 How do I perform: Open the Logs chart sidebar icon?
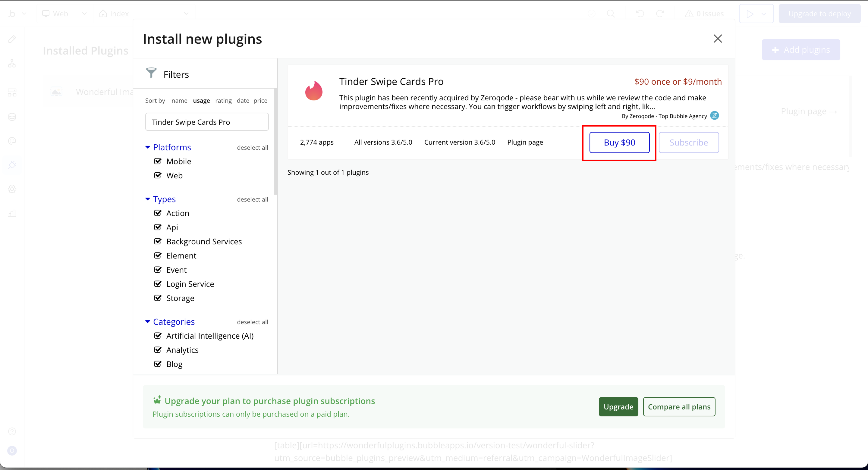pos(12,213)
